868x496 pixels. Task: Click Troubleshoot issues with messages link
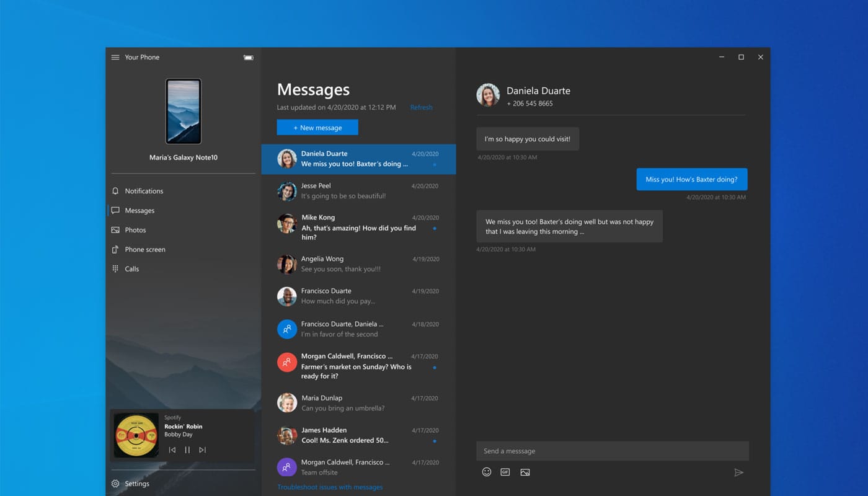(330, 487)
